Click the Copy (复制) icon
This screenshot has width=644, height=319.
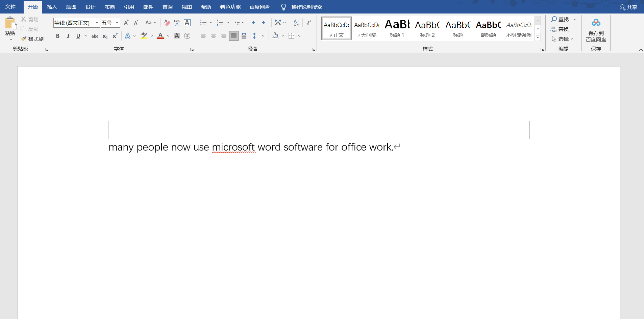click(x=23, y=29)
